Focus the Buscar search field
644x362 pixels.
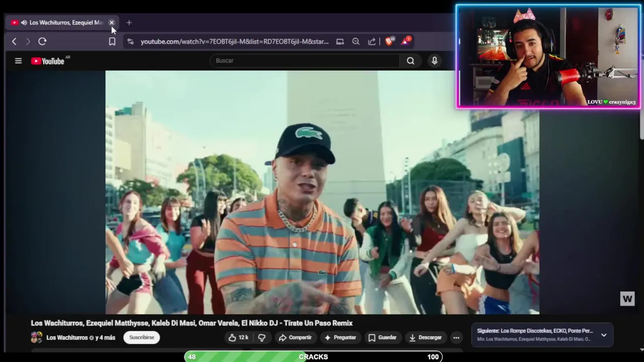tap(305, 61)
